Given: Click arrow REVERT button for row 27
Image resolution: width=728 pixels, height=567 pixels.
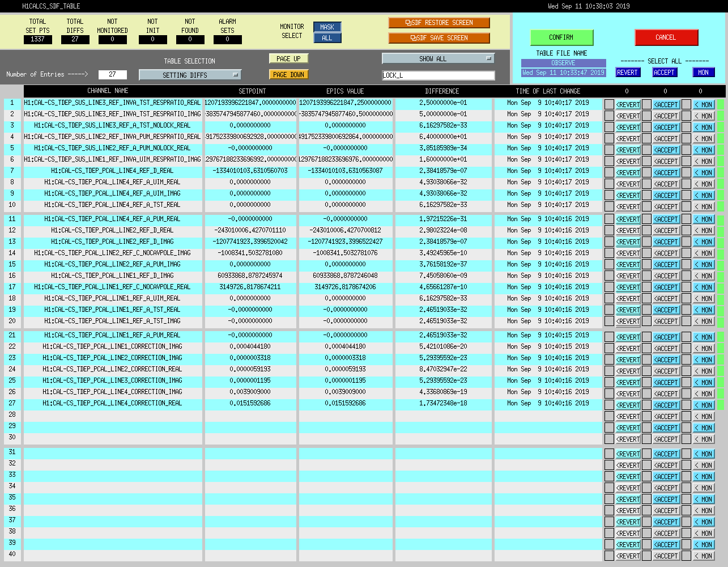Looking at the screenshot, I should 628,405.
